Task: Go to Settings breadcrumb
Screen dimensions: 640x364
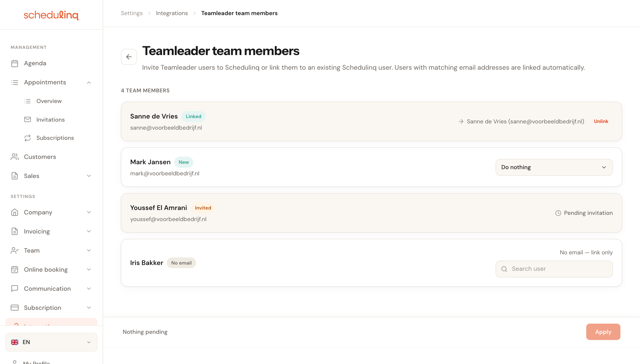Action: (132, 13)
